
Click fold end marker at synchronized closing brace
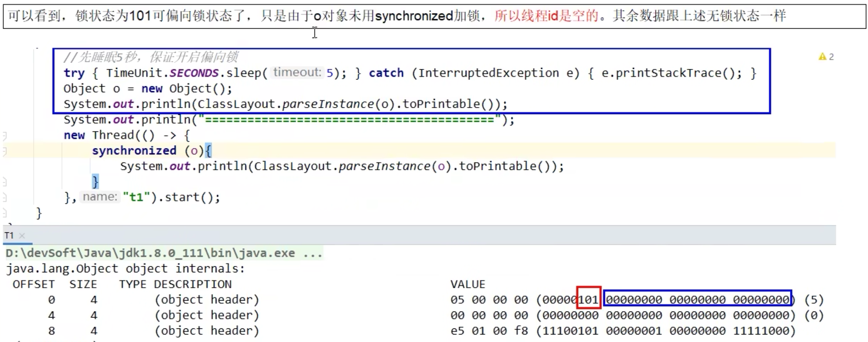(5, 182)
